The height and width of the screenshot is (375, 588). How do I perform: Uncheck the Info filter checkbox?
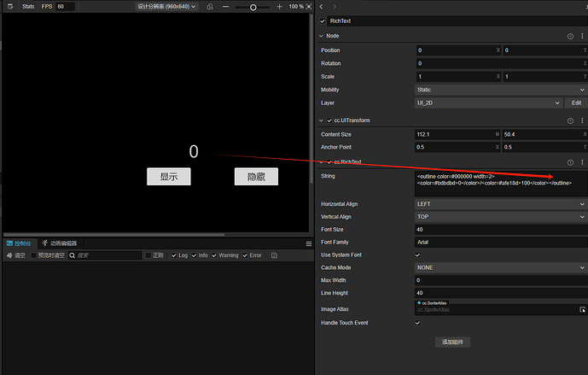click(x=194, y=255)
